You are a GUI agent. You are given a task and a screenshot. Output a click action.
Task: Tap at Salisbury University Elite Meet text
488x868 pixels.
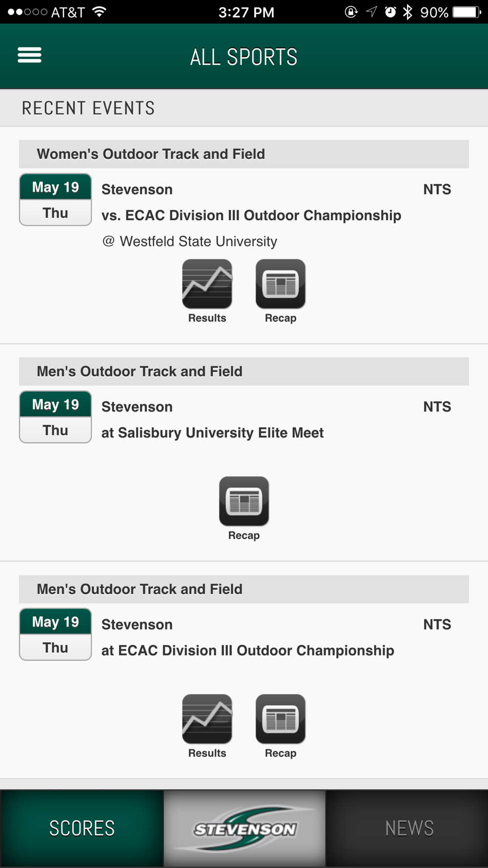(x=212, y=433)
